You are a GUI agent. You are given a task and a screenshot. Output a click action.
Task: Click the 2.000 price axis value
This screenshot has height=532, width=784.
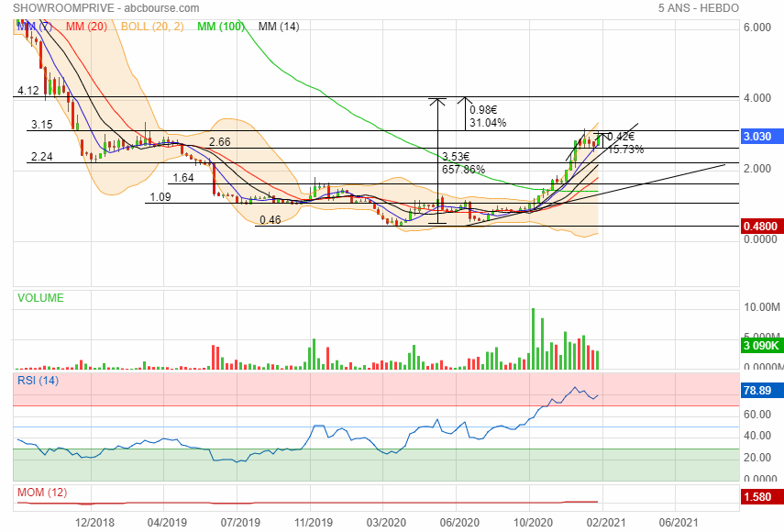point(757,169)
